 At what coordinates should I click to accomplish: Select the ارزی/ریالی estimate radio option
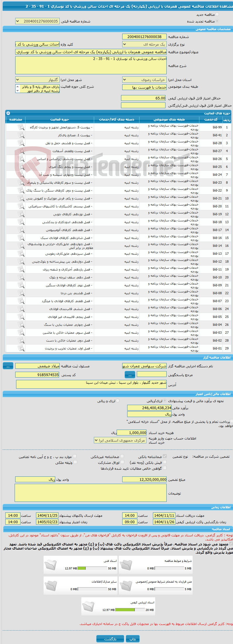(x=165, y=401)
